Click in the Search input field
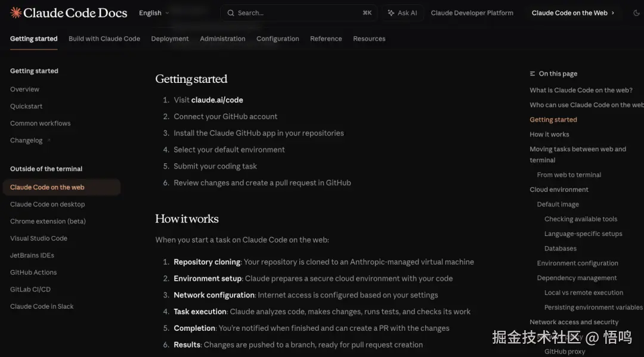 292,13
